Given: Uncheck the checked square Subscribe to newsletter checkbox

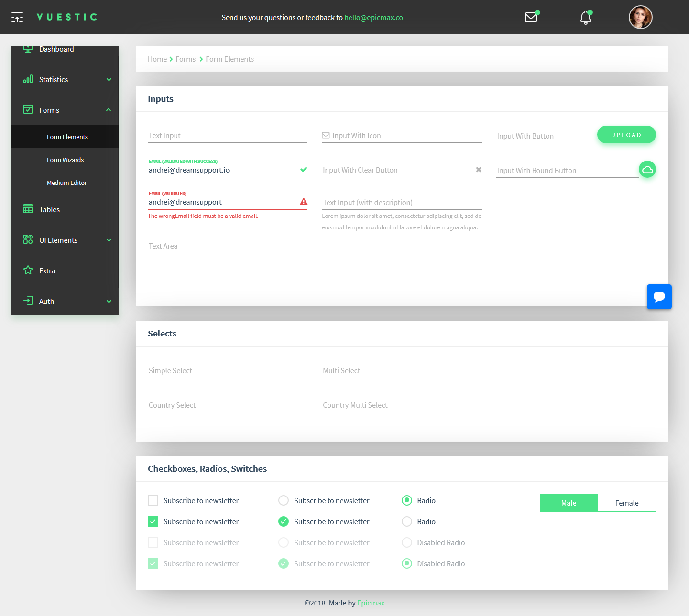Looking at the screenshot, I should (153, 521).
